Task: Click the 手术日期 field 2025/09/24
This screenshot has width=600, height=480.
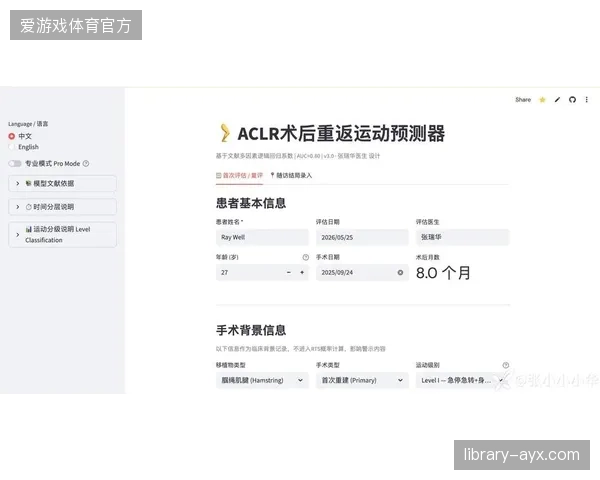Action: pyautogui.click(x=362, y=272)
